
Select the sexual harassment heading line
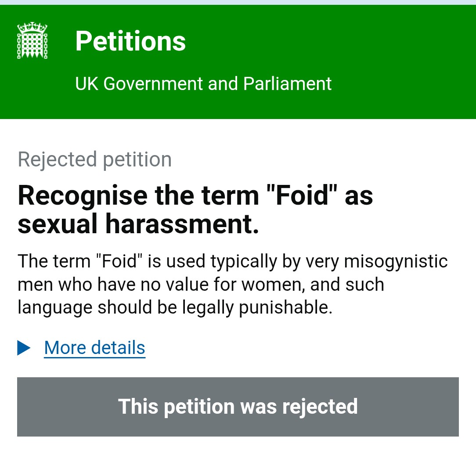[x=138, y=224]
